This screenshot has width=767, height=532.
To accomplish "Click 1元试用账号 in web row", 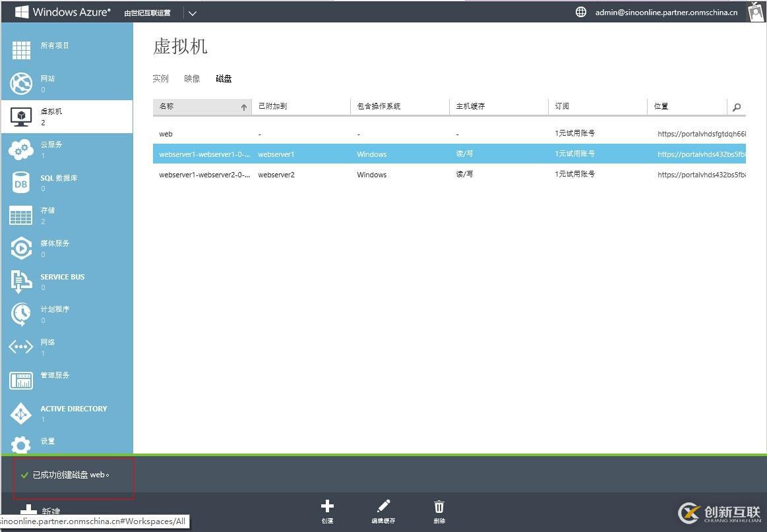I will coord(575,133).
